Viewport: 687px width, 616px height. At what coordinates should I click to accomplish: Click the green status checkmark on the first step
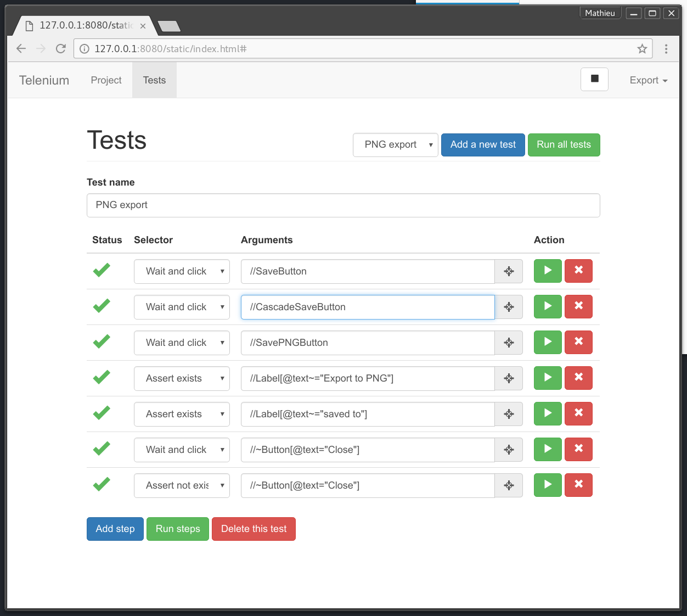coord(102,270)
